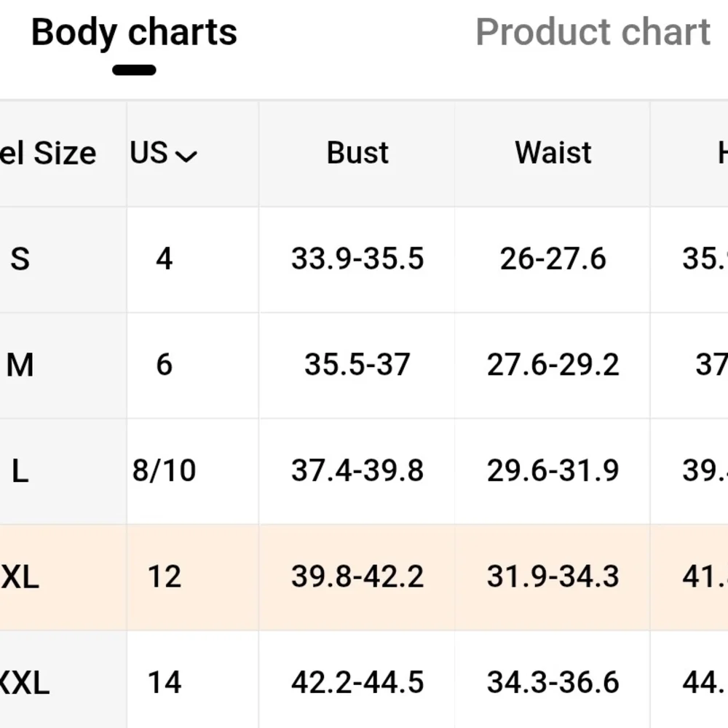The width and height of the screenshot is (728, 728).
Task: Click the waist measurement 31.9-34.3 cell
Action: [553, 577]
